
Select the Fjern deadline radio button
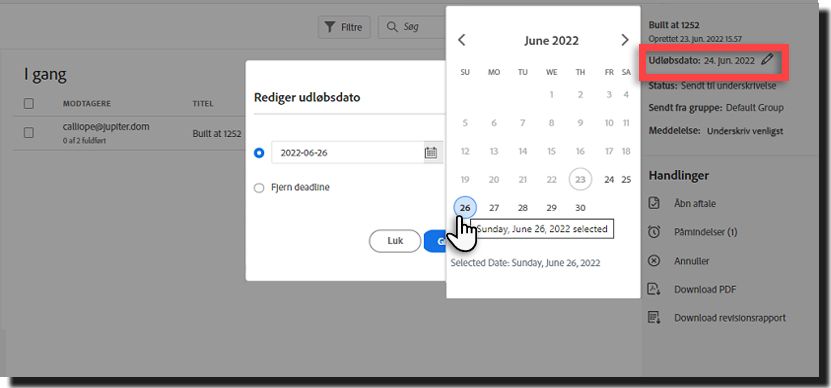[259, 188]
